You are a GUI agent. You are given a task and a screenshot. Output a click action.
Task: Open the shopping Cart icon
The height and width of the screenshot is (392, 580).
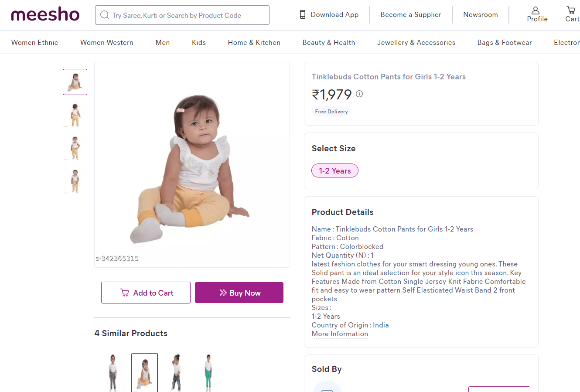(571, 10)
